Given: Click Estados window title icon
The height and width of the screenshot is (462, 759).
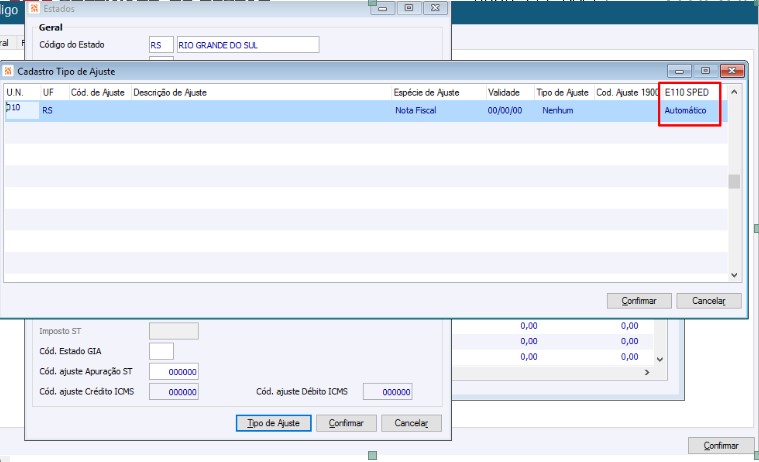Looking at the screenshot, I should pos(34,8).
